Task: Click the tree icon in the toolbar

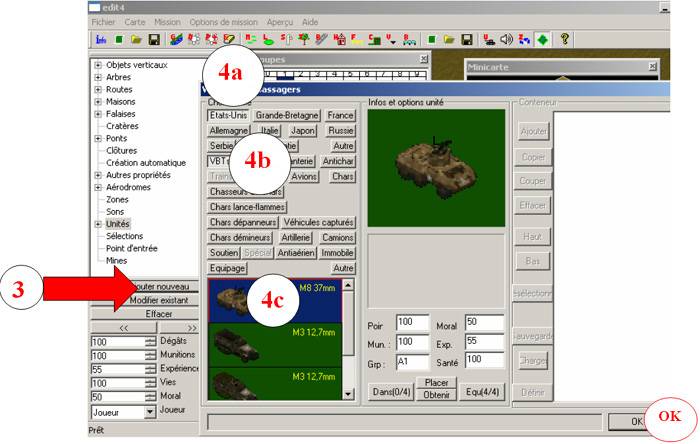Action: pos(301,40)
